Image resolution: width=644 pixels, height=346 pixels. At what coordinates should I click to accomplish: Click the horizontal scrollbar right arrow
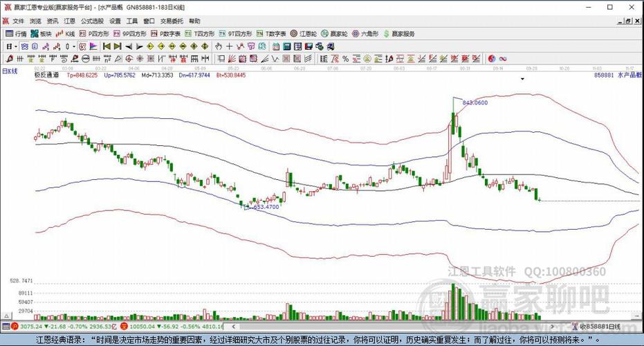pos(553,327)
